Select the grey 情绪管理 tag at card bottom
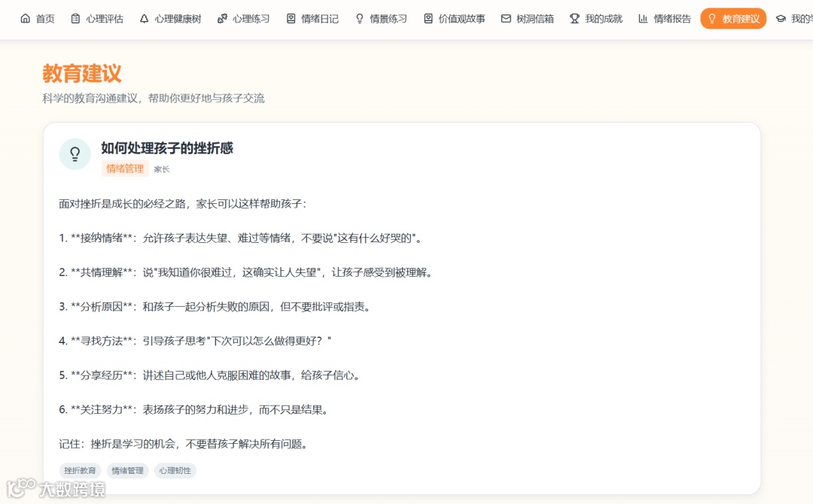The image size is (813, 504). click(x=127, y=470)
